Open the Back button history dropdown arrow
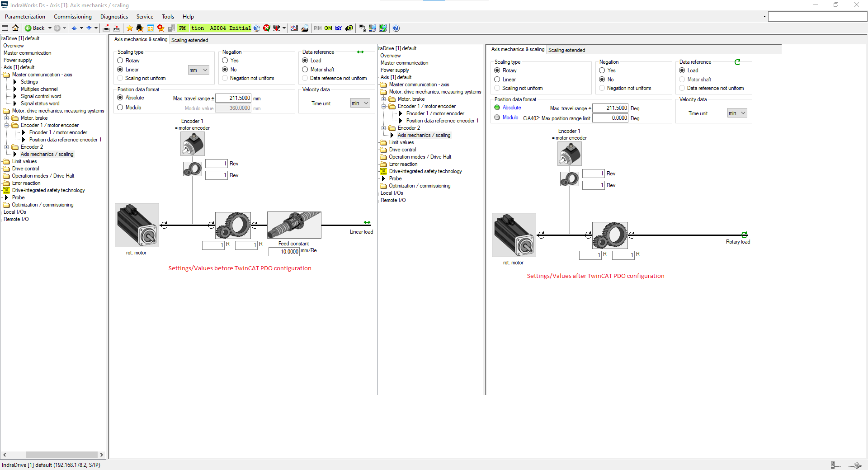The image size is (868, 470). (x=50, y=28)
